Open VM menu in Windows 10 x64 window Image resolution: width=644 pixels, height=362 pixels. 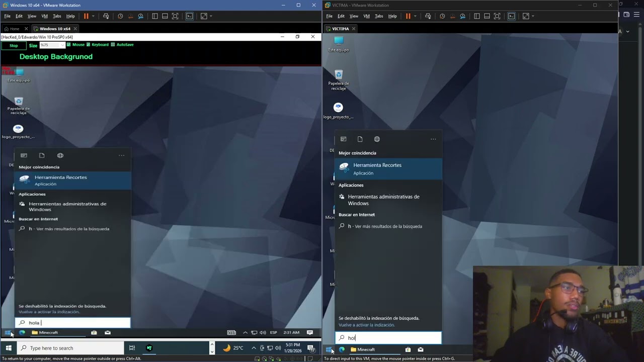pyautogui.click(x=44, y=16)
